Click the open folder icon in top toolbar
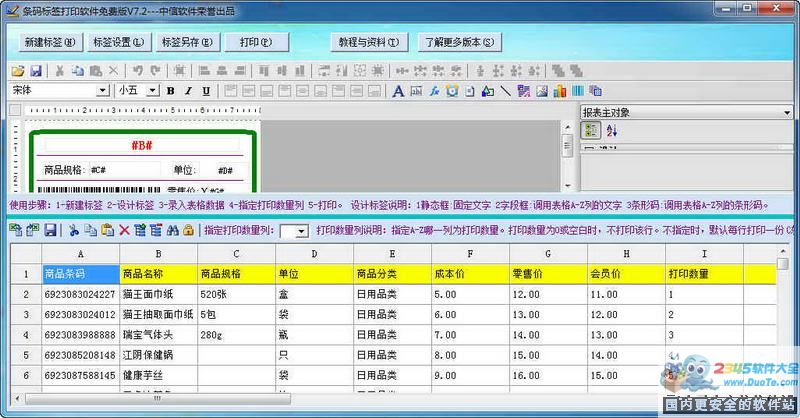The height and width of the screenshot is (418, 800). [x=18, y=71]
